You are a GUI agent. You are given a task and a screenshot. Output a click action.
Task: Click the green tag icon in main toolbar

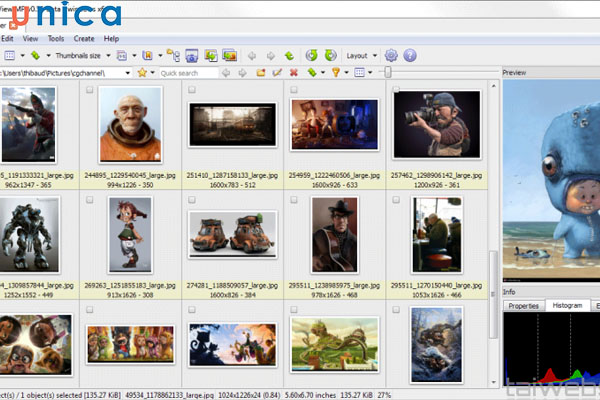click(36, 56)
